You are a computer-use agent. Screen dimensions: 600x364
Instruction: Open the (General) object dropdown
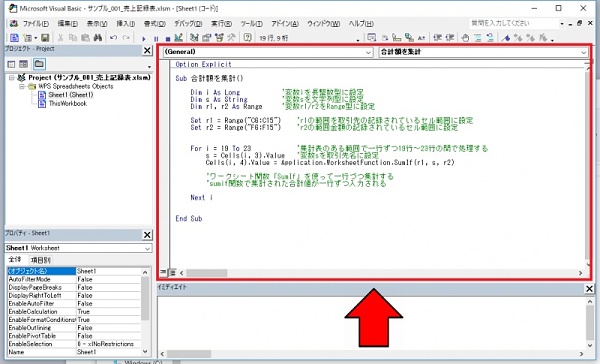click(x=268, y=52)
